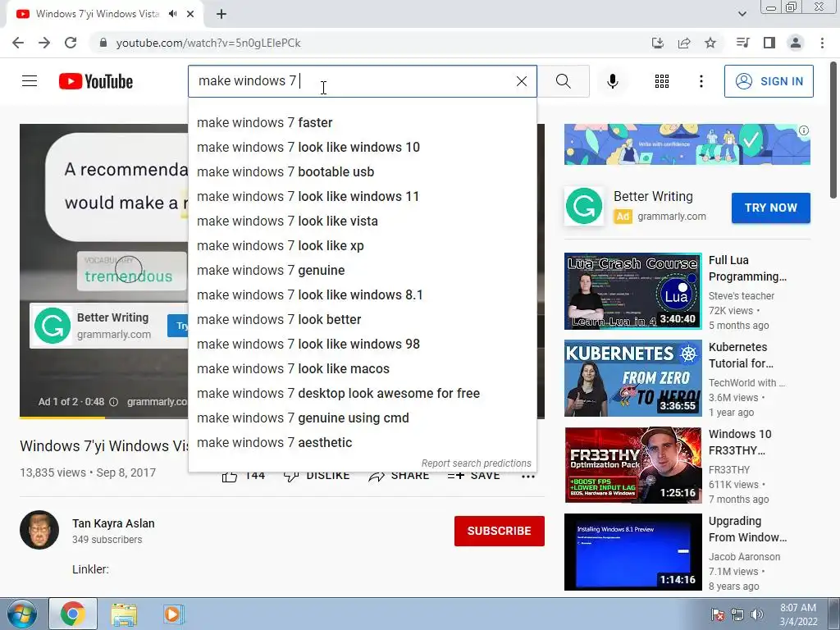Run search with the magnifying glass button
The height and width of the screenshot is (630, 840).
click(x=563, y=81)
